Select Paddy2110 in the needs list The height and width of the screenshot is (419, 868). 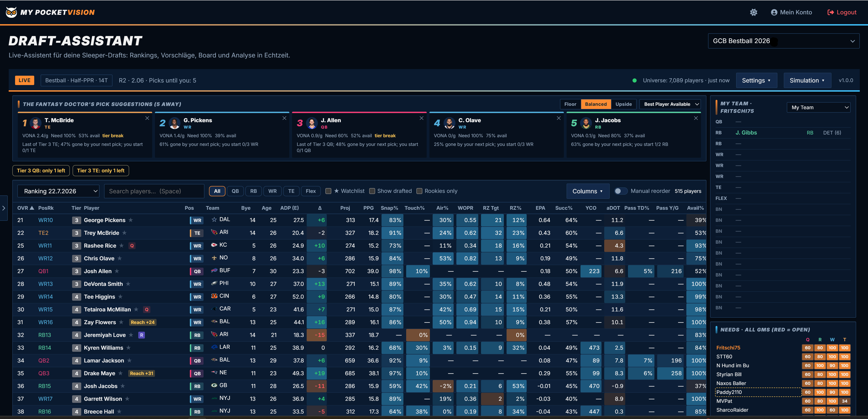pos(758,392)
